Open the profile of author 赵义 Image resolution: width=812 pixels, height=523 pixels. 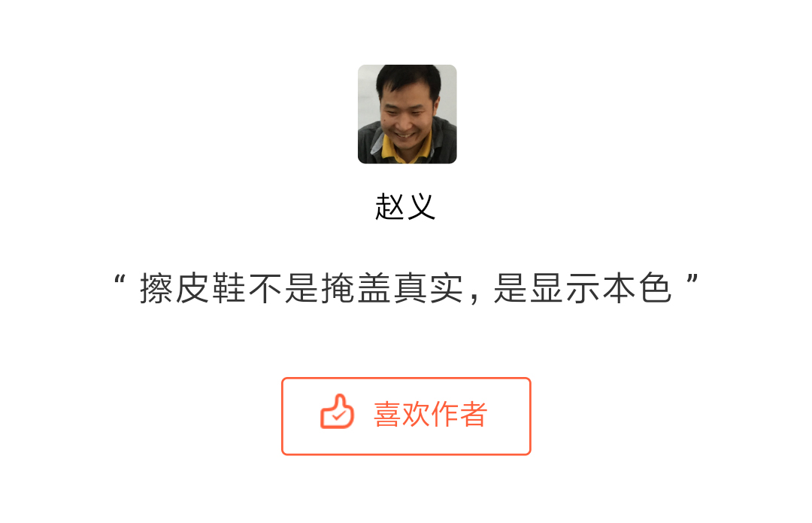[405, 207]
